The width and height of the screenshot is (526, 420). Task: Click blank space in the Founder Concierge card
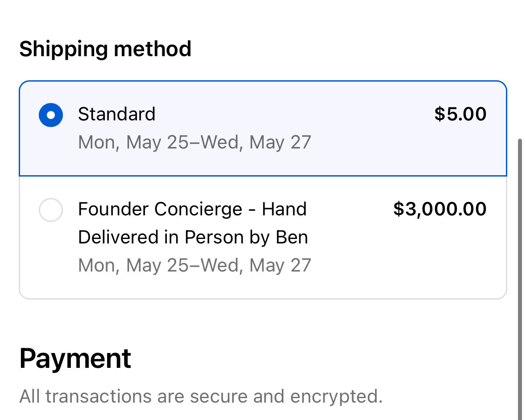[x=402, y=261]
